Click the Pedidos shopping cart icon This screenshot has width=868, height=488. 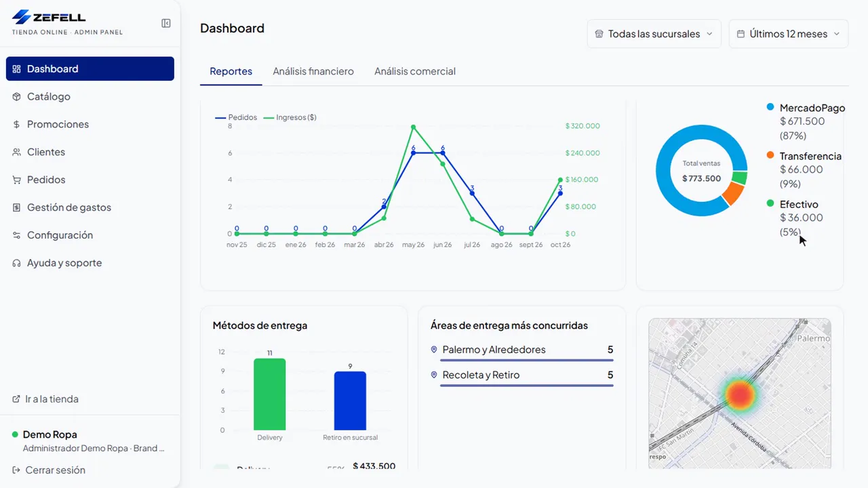coord(17,180)
